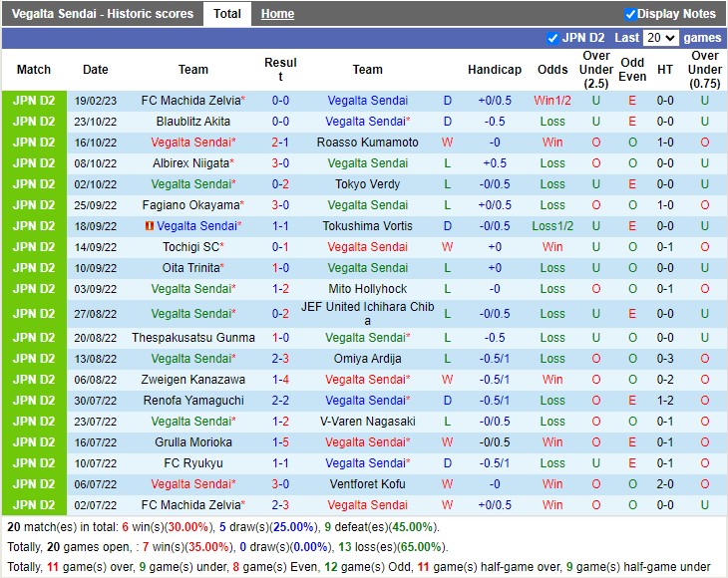Viewport: 728px width, 578px height.
Task: Open the 1-4 result at Zweigen Kanazawa
Action: (280, 380)
